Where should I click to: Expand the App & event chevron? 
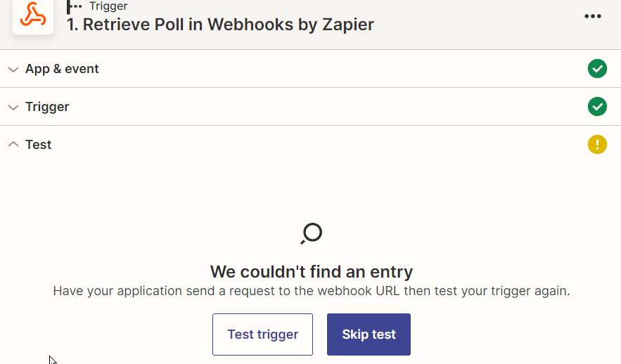(13, 70)
